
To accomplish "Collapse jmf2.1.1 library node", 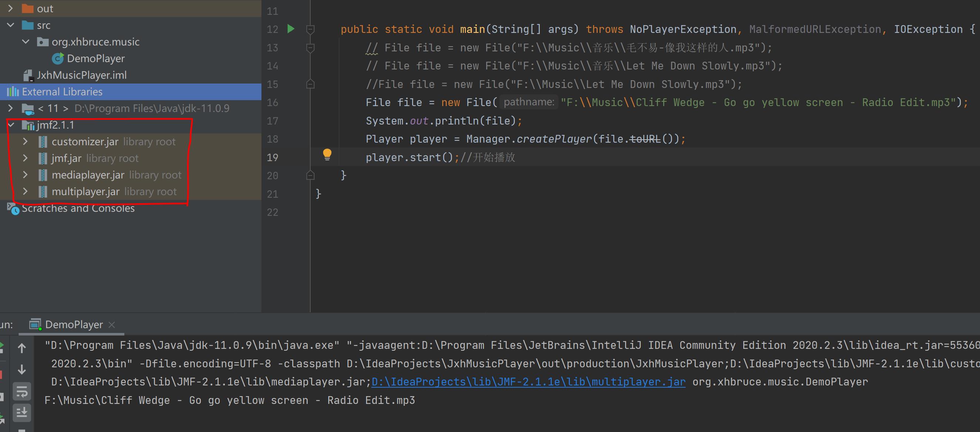I will click(x=11, y=125).
